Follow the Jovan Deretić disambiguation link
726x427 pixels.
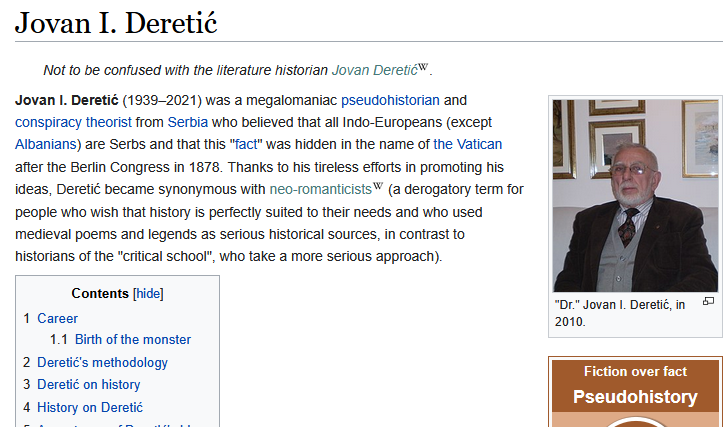373,70
